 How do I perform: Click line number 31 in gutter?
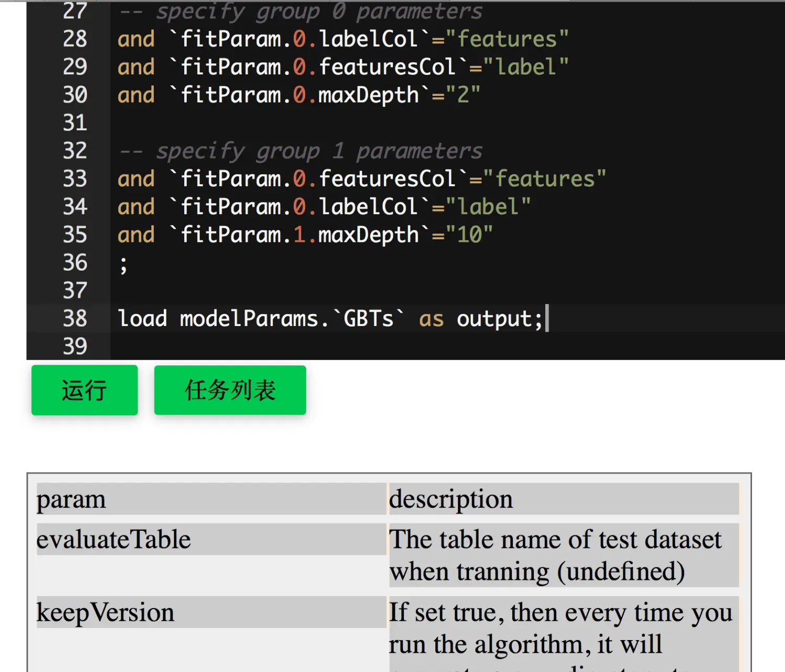point(75,123)
